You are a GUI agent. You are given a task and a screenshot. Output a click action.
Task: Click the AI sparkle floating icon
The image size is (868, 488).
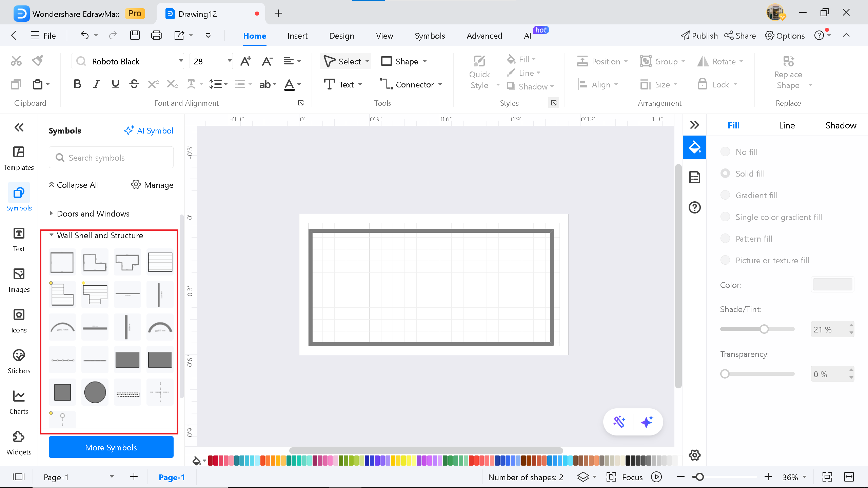pyautogui.click(x=647, y=422)
